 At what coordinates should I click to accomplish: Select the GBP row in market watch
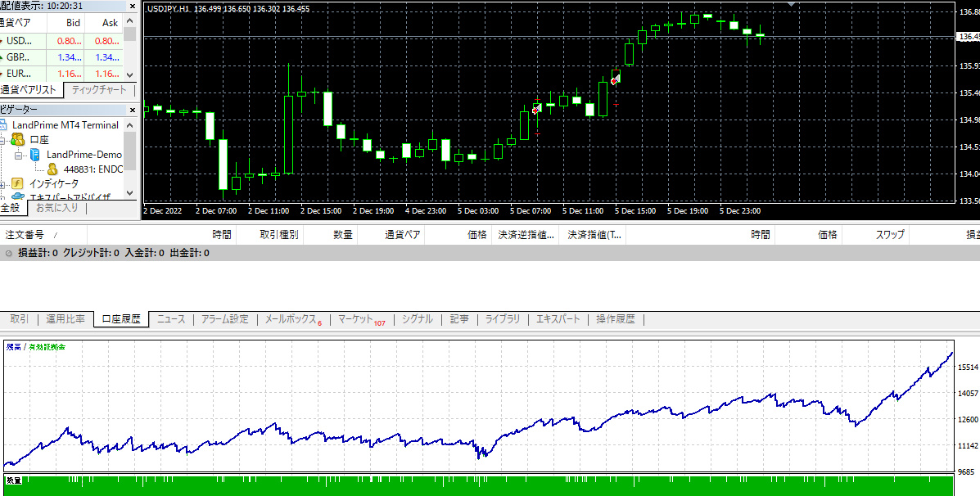tap(61, 56)
